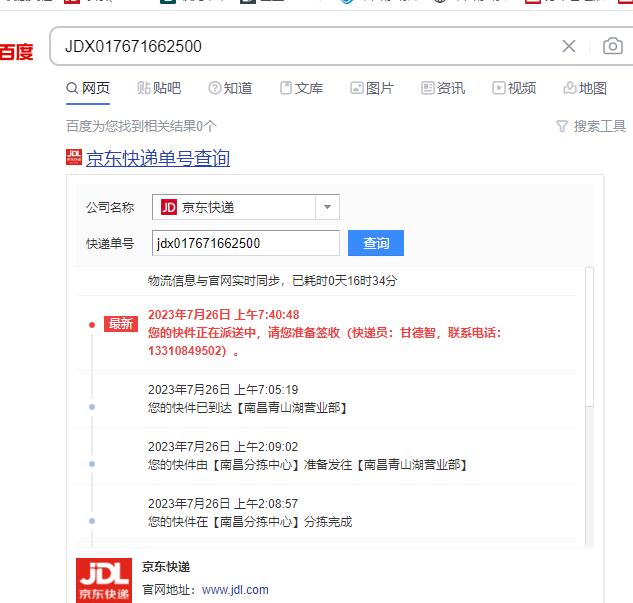
Task: Select the 上午2:09:02 timestamp
Action: click(223, 447)
